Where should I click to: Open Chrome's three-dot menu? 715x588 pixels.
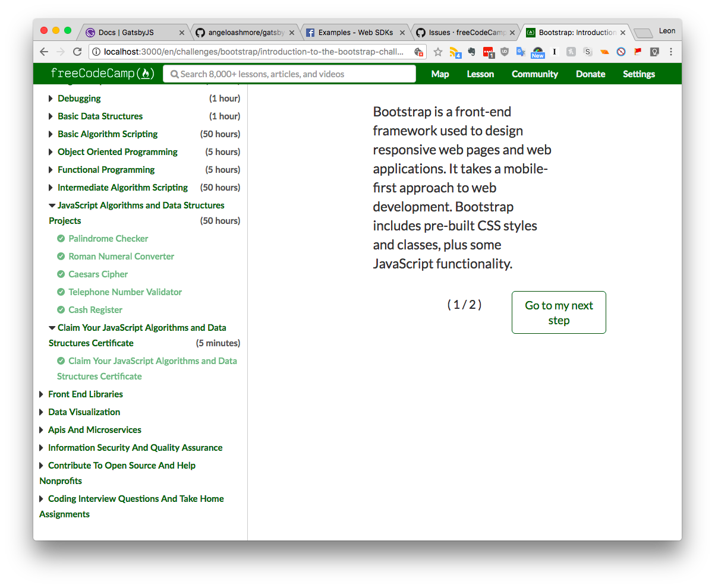pyautogui.click(x=670, y=52)
